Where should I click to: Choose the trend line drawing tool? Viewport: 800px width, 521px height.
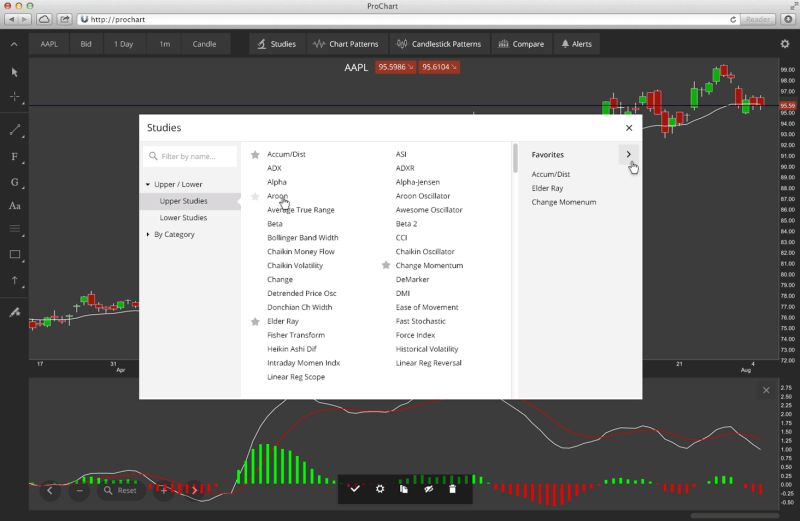(14, 130)
